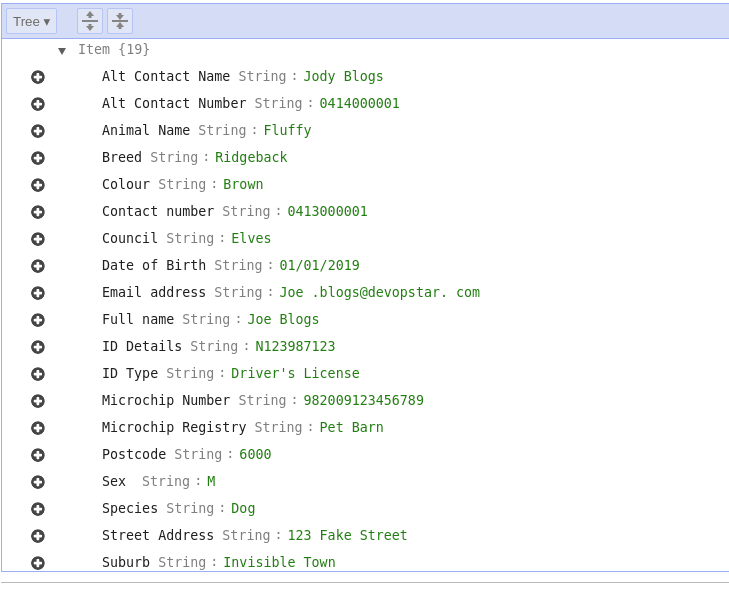Click plus icon next to Council
This screenshot has width=729, height=590.
(38, 239)
